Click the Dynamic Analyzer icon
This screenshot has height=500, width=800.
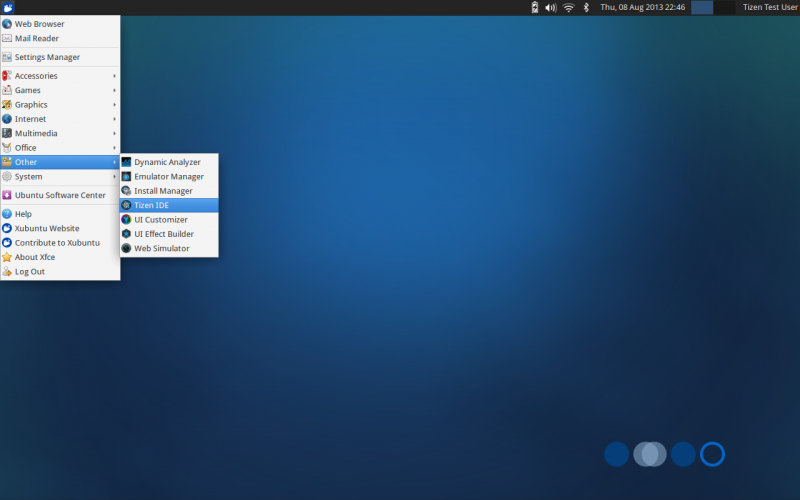(x=126, y=162)
